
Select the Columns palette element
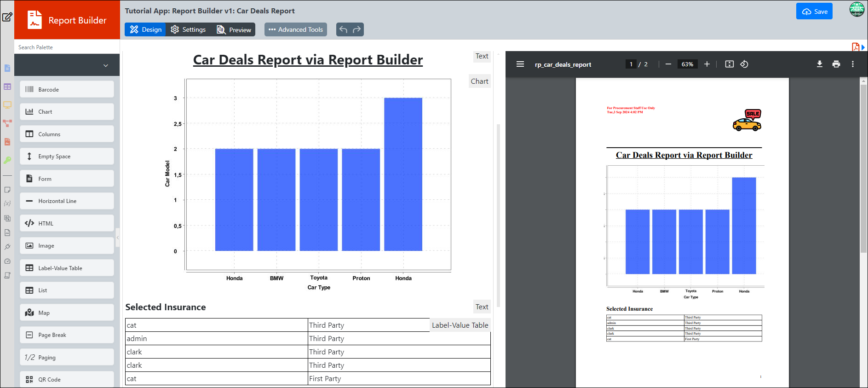[x=67, y=134]
